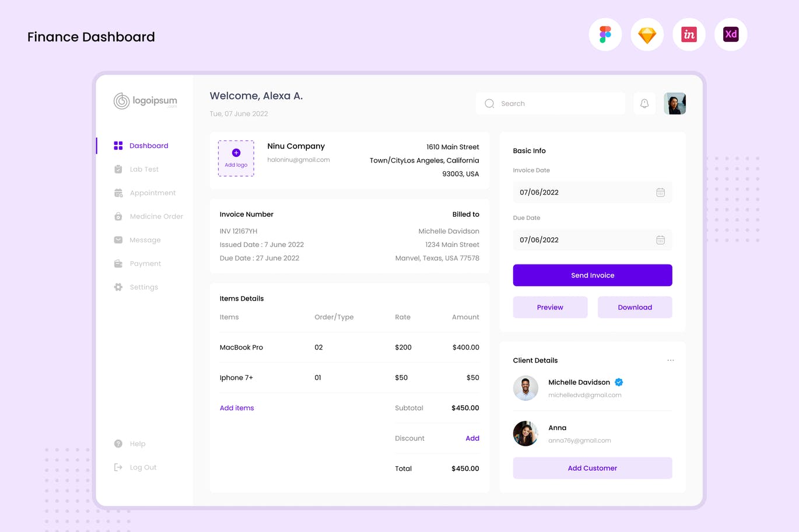Download the invoice
The width and height of the screenshot is (799, 532).
pos(635,307)
